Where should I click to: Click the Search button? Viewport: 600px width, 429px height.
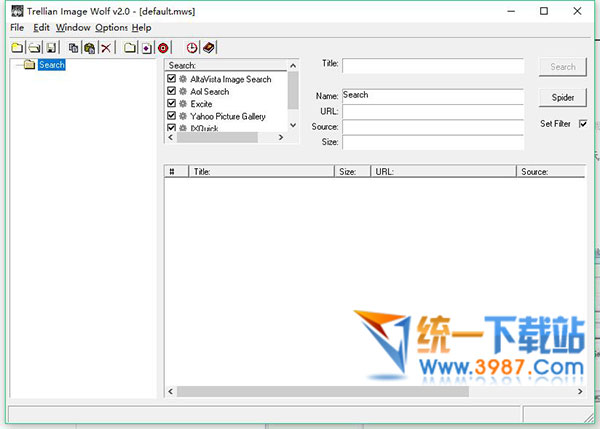point(562,67)
